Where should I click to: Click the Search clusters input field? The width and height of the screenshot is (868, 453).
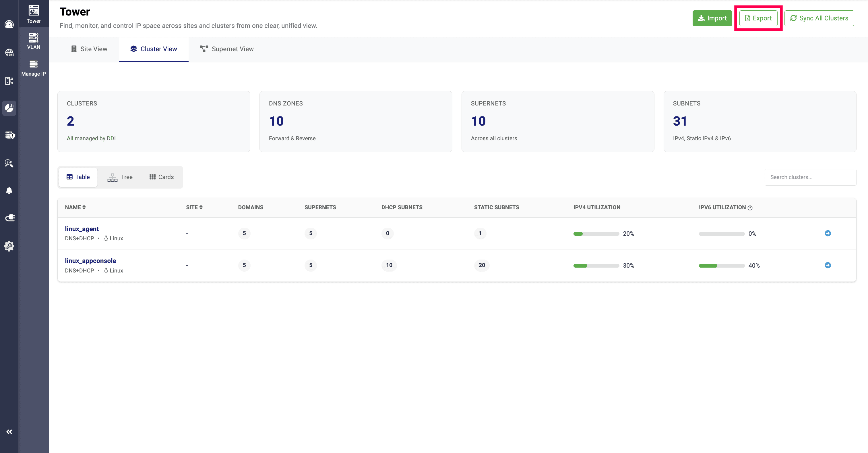tap(810, 177)
